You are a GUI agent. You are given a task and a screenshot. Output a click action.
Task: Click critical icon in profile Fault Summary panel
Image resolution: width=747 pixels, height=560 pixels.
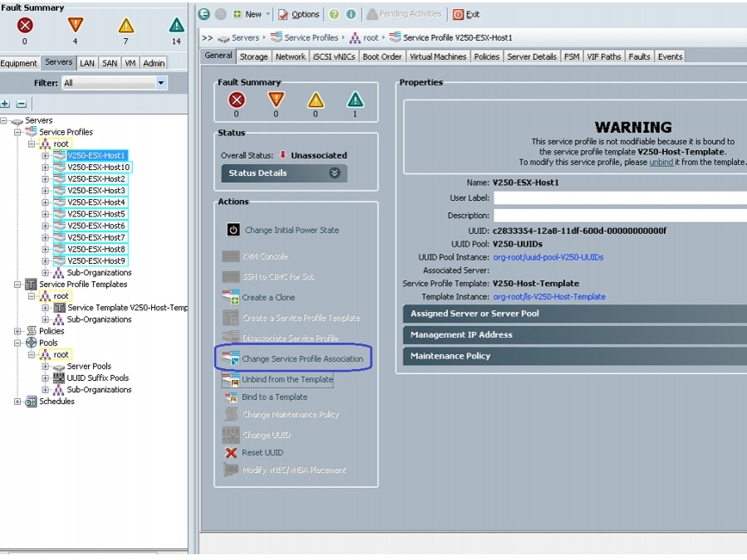coord(237,100)
